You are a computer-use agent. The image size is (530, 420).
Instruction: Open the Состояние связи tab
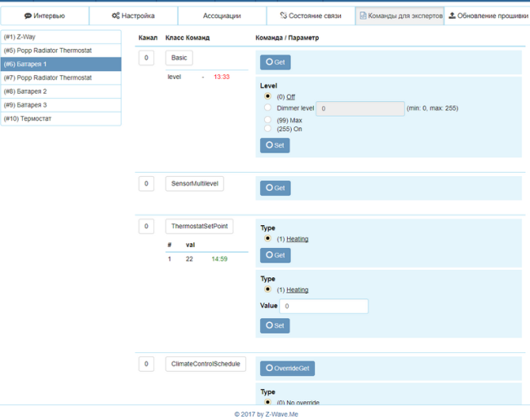[309, 15]
